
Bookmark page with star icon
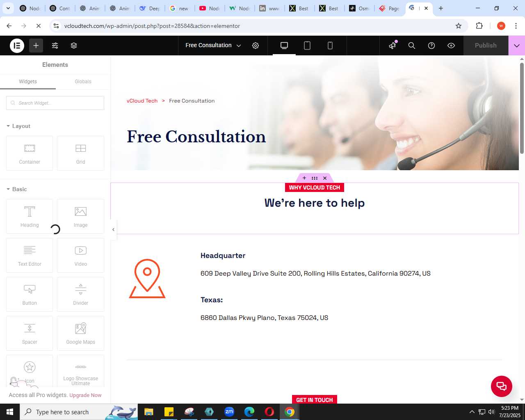459,26
